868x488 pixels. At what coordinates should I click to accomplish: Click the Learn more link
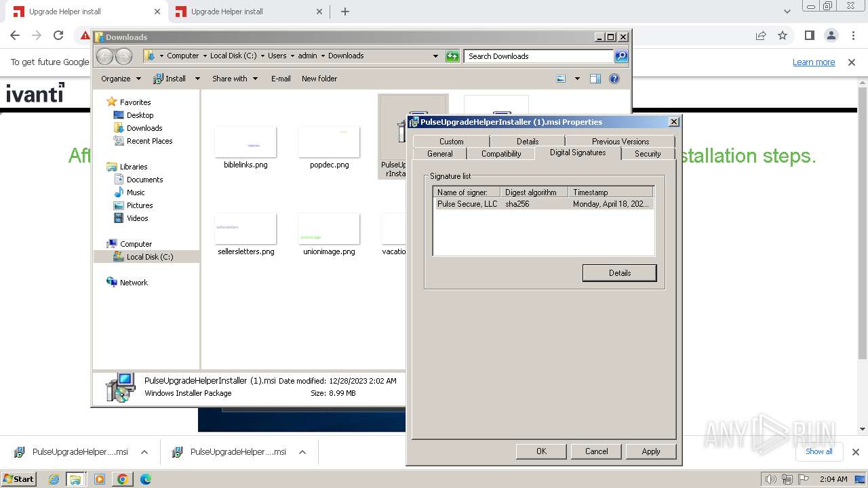[814, 62]
